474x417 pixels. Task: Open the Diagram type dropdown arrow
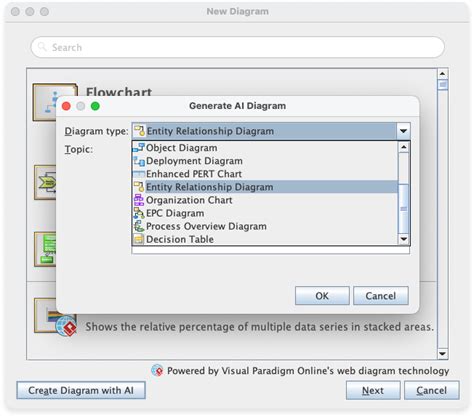[x=403, y=131]
